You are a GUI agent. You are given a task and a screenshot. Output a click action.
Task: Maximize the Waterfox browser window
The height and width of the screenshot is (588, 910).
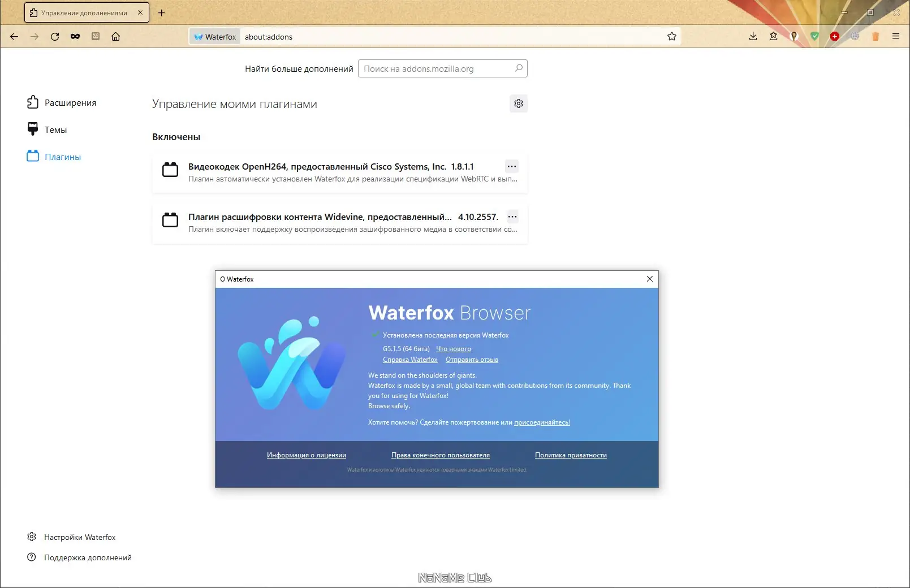click(870, 12)
